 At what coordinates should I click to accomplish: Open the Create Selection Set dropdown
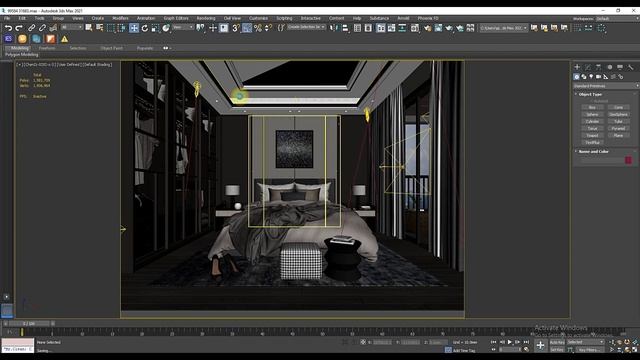click(x=306, y=27)
